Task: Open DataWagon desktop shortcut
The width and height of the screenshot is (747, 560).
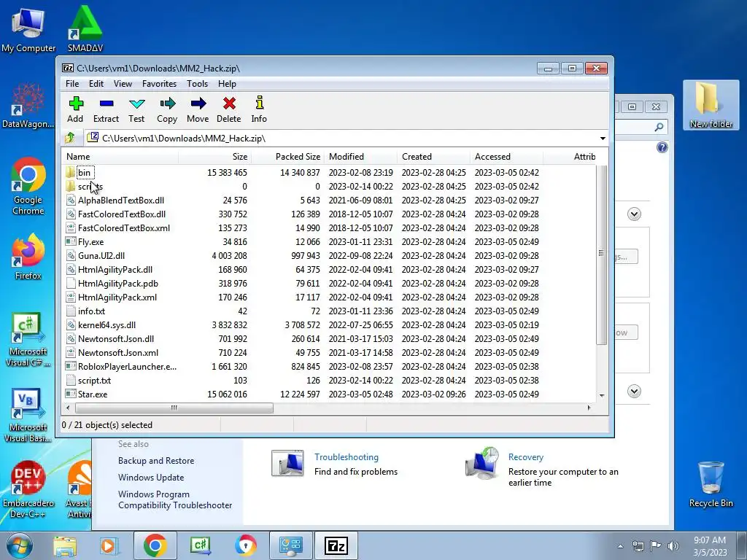Action: [x=28, y=105]
